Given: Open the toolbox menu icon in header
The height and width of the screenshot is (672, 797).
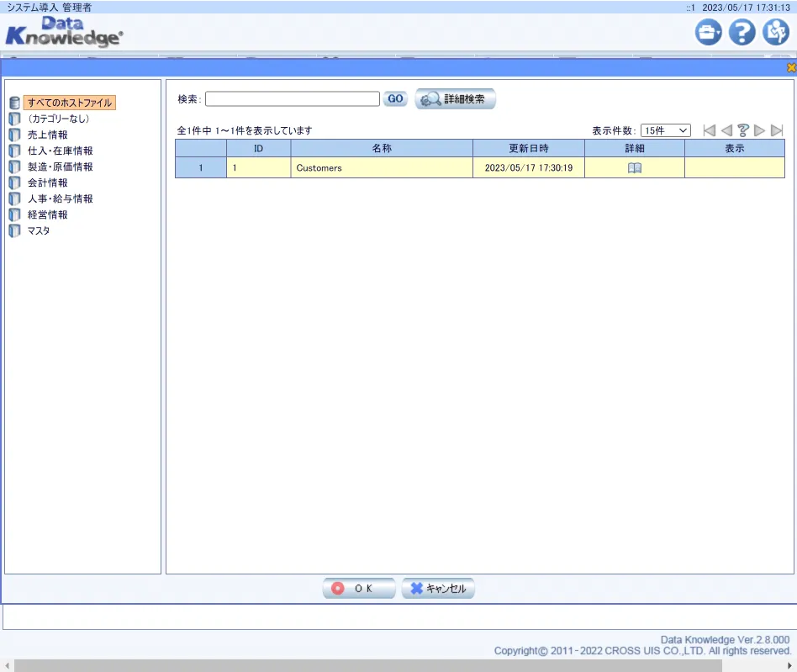Looking at the screenshot, I should pos(708,33).
